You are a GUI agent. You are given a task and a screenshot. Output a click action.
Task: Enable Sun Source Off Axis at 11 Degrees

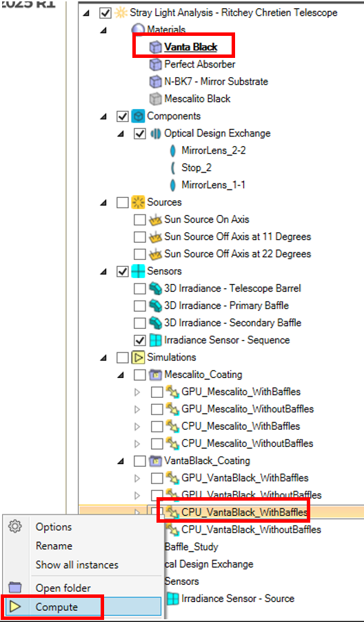pyautogui.click(x=139, y=237)
